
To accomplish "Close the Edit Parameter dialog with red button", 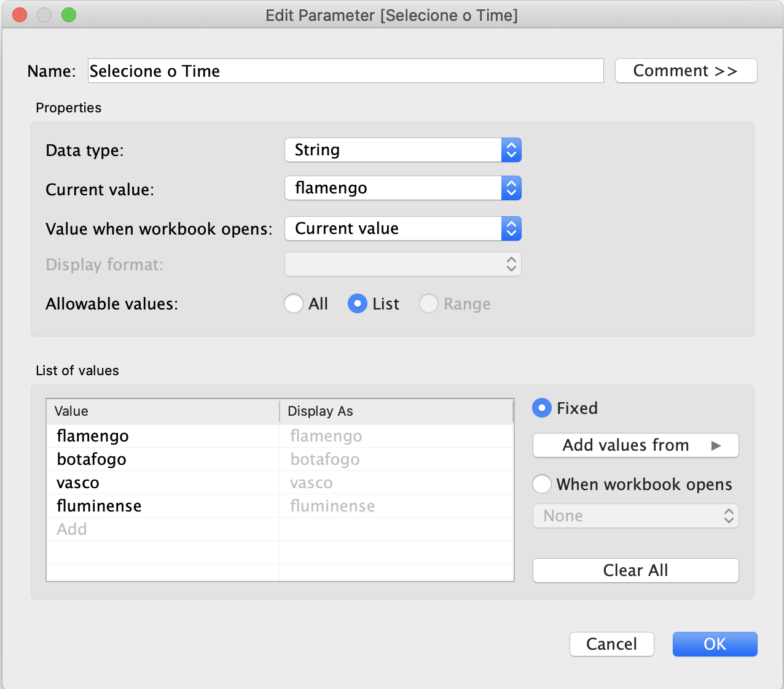I will [x=20, y=15].
